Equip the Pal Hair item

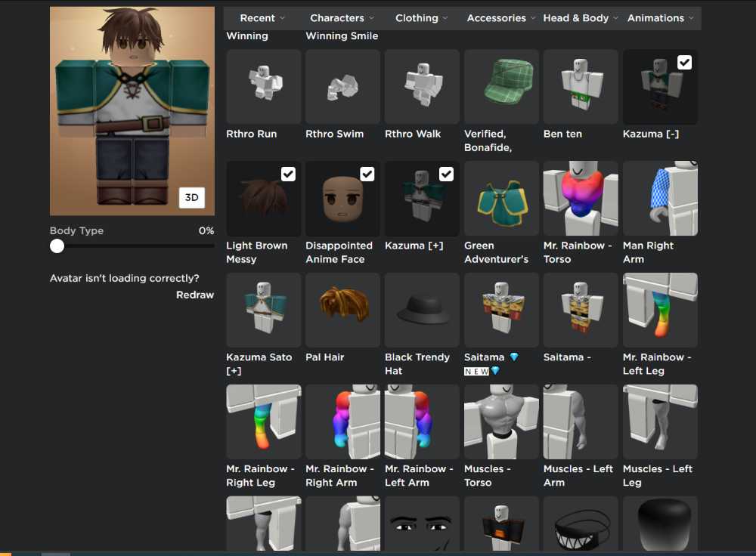[342, 310]
